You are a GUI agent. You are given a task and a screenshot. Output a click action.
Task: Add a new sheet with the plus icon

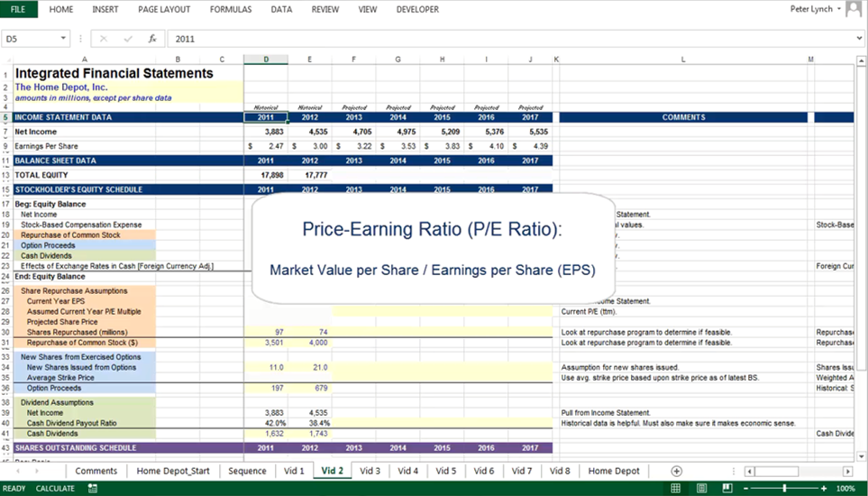tap(676, 471)
